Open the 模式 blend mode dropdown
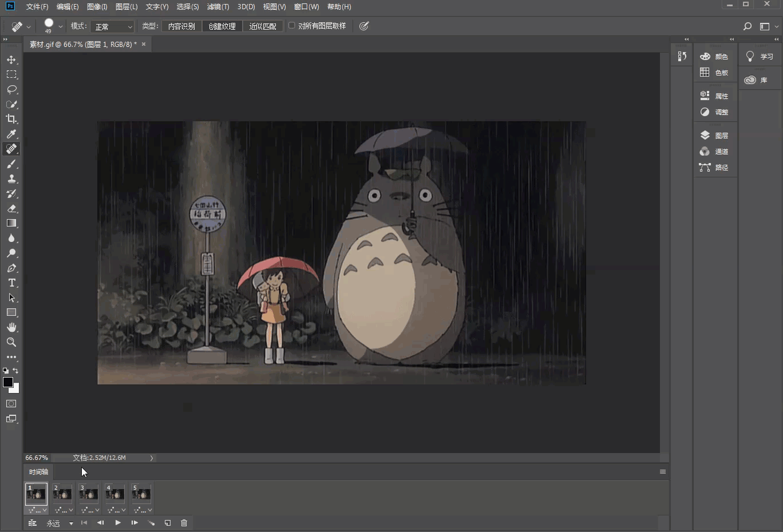The height and width of the screenshot is (532, 783). (112, 26)
